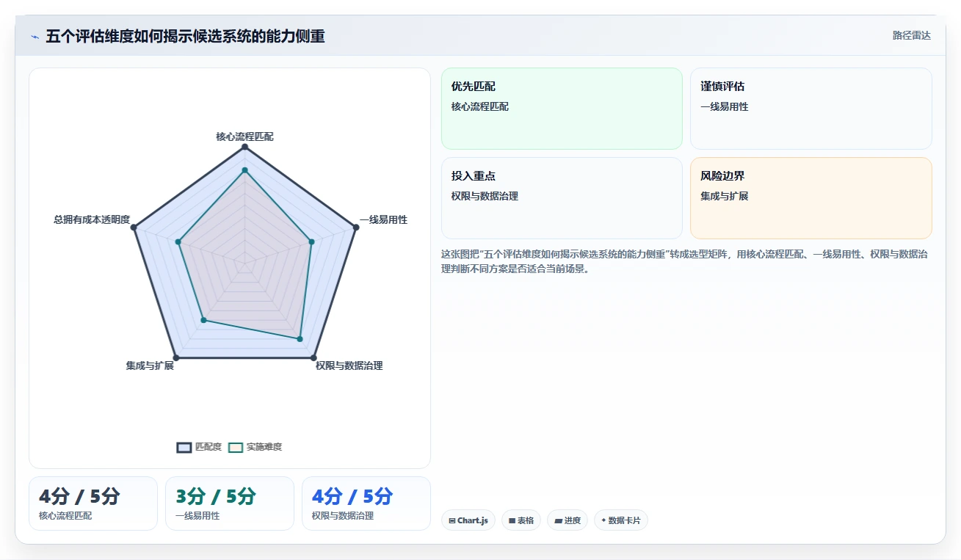The width and height of the screenshot is (961, 560).
Task: Open the 优先匹配 card
Action: (x=562, y=109)
